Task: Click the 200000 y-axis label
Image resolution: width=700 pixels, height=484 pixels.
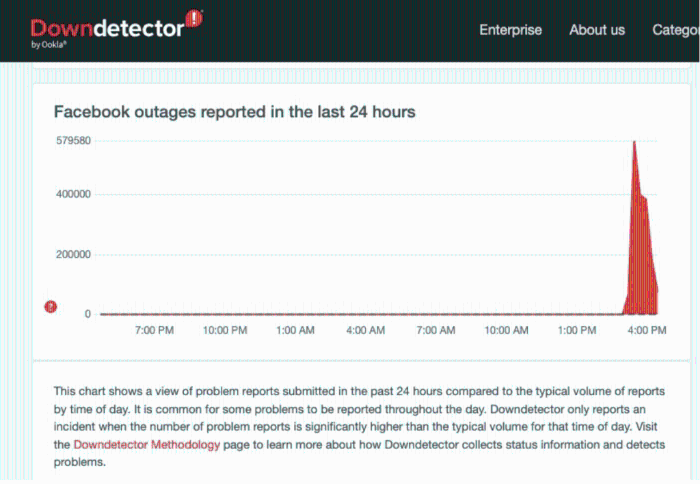Action: click(x=74, y=254)
